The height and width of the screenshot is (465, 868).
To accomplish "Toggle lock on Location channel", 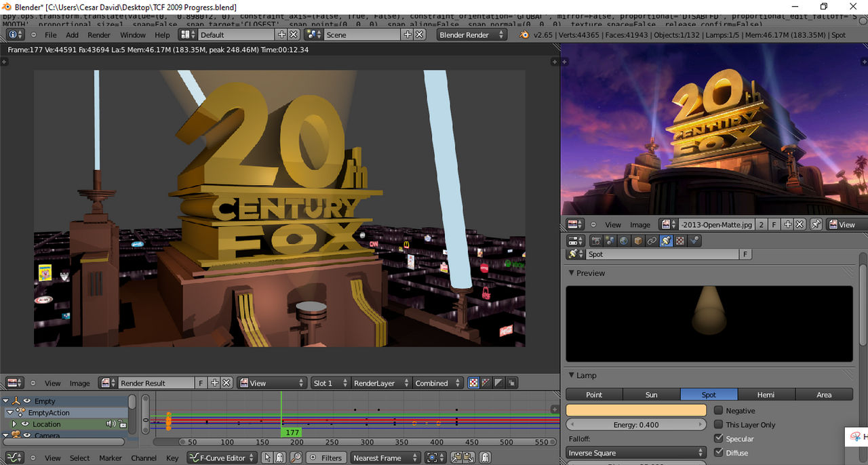I will coord(122,424).
